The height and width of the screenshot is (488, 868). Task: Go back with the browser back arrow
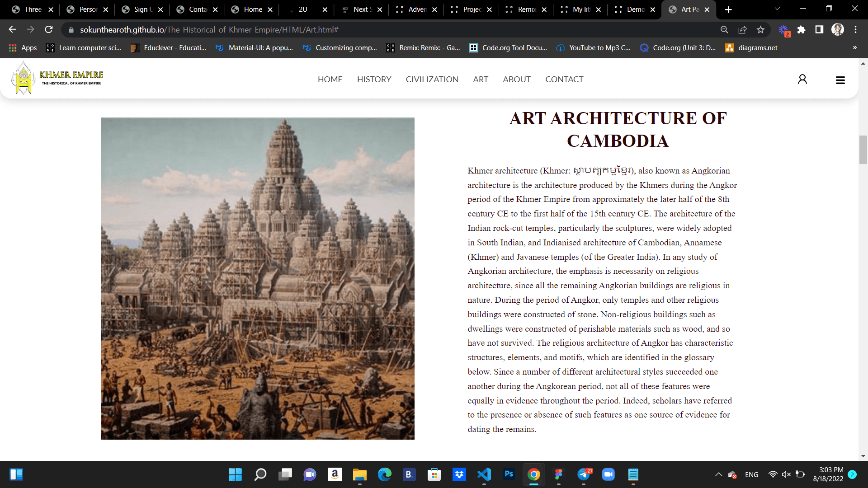(12, 29)
